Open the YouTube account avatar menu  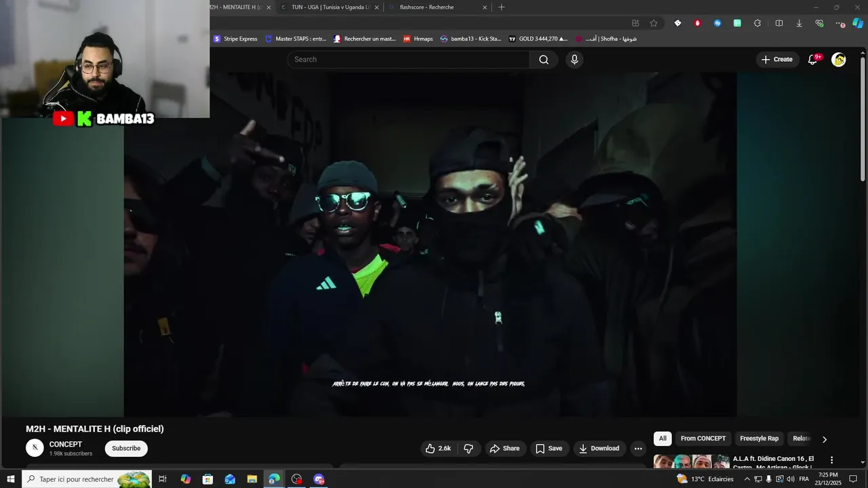point(839,60)
